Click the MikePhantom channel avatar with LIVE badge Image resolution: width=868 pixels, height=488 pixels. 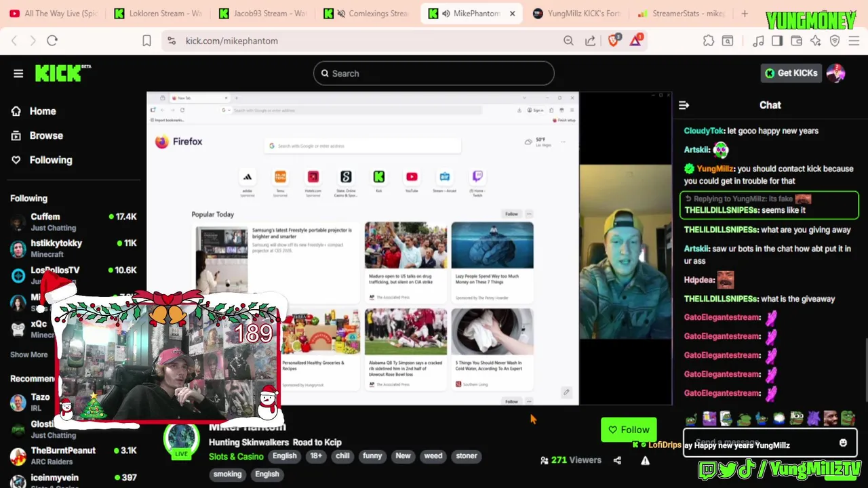[181, 439]
